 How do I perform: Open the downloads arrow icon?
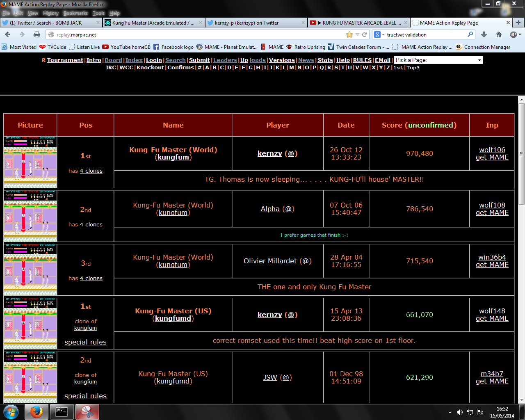[484, 34]
